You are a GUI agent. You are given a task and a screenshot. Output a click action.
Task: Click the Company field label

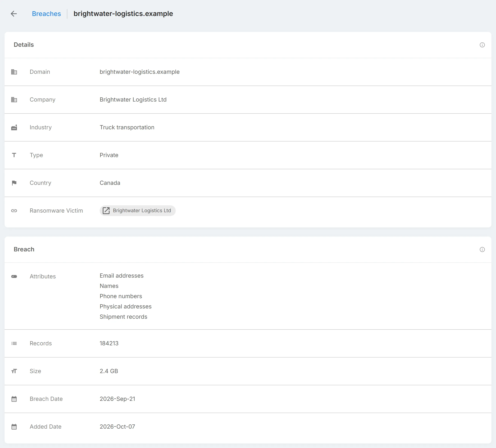(x=42, y=100)
